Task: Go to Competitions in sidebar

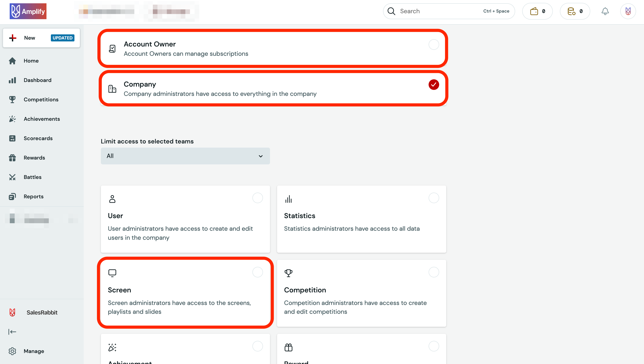Action: pyautogui.click(x=41, y=100)
